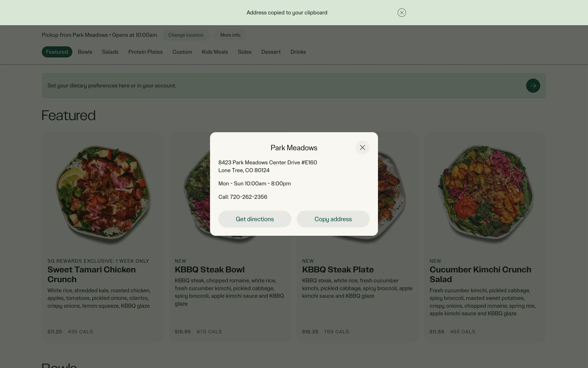The width and height of the screenshot is (588, 368).
Task: Open the KBBQ Steak Plate item
Action: pyautogui.click(x=338, y=270)
